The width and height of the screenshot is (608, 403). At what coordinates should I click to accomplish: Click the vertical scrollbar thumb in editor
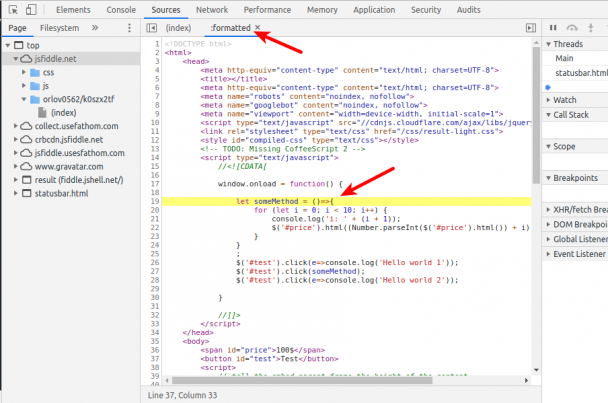click(x=536, y=115)
